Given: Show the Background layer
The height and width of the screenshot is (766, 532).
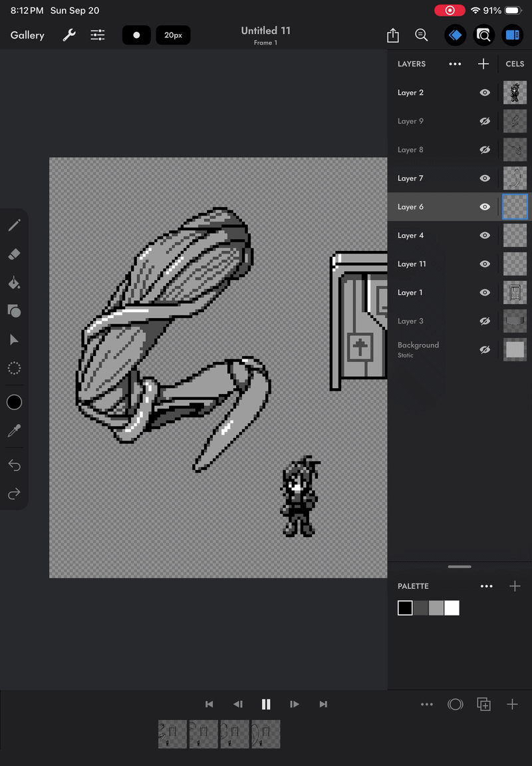Looking at the screenshot, I should (485, 350).
